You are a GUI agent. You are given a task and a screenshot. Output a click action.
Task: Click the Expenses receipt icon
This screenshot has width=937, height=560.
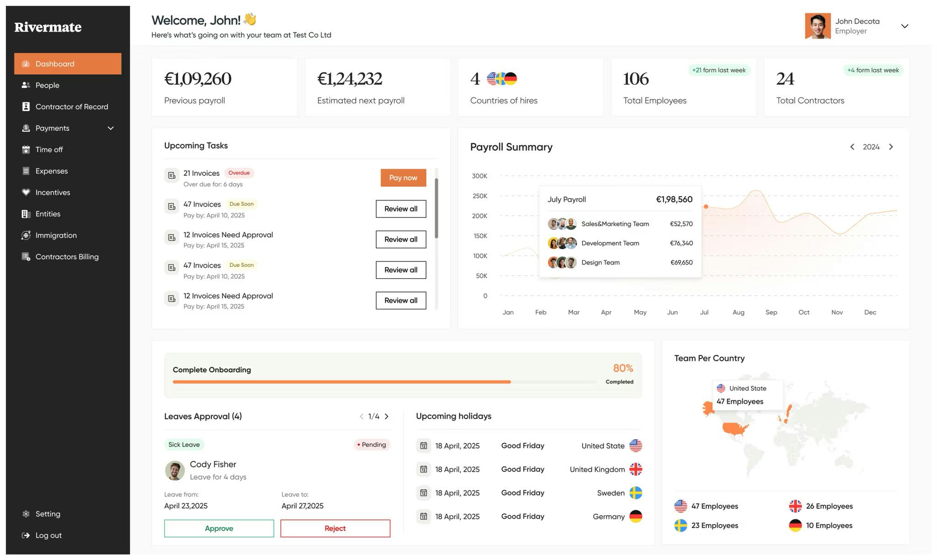pyautogui.click(x=26, y=171)
